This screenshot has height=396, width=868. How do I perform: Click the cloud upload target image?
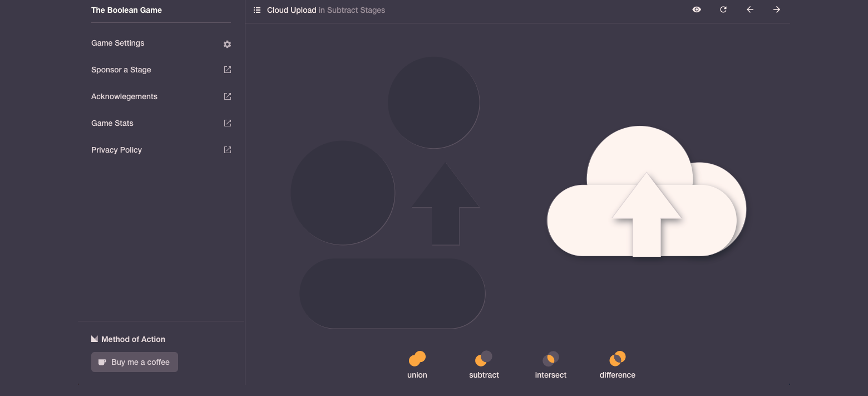647,192
